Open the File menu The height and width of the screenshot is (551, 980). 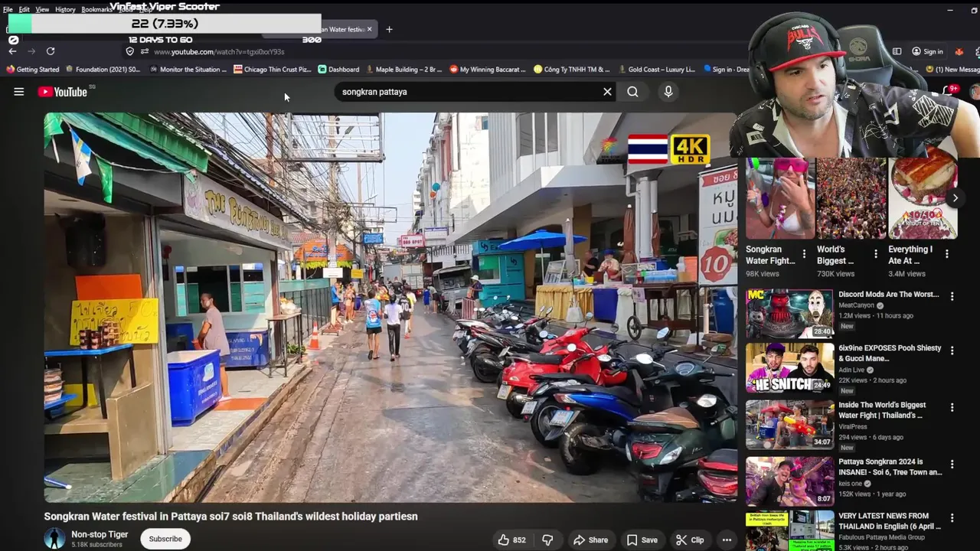coord(8,10)
